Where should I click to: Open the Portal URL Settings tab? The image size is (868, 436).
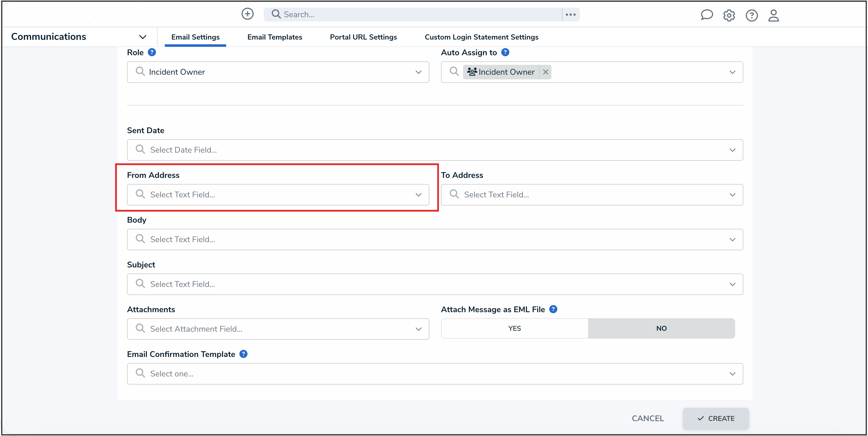[x=363, y=37]
